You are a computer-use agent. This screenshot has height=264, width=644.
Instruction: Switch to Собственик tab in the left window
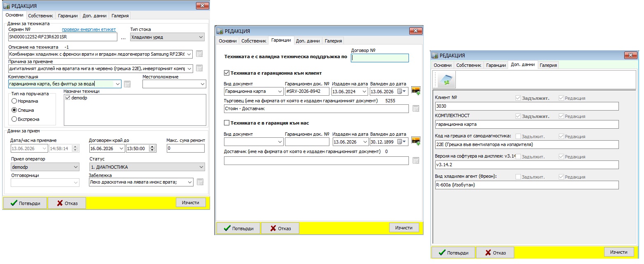coord(40,16)
